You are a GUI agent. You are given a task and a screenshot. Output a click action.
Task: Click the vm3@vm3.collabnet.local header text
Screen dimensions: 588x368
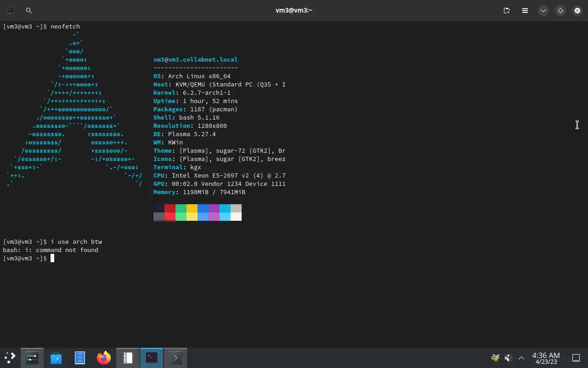pos(196,59)
